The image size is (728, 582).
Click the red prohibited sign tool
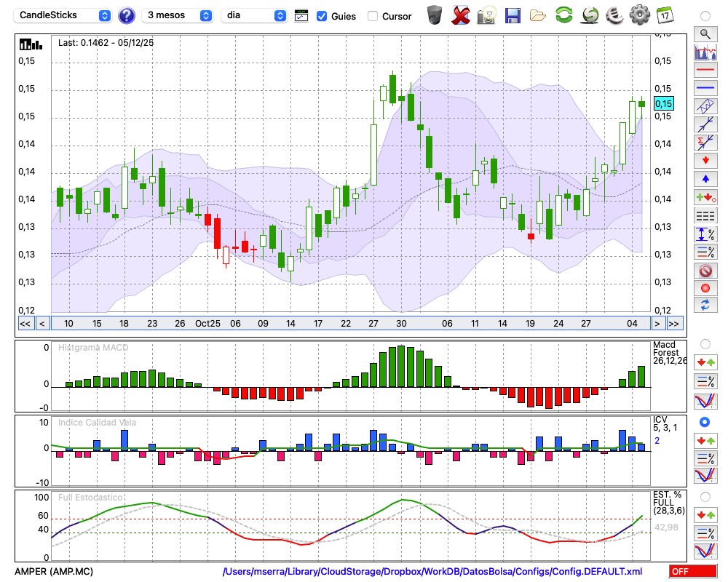click(705, 271)
